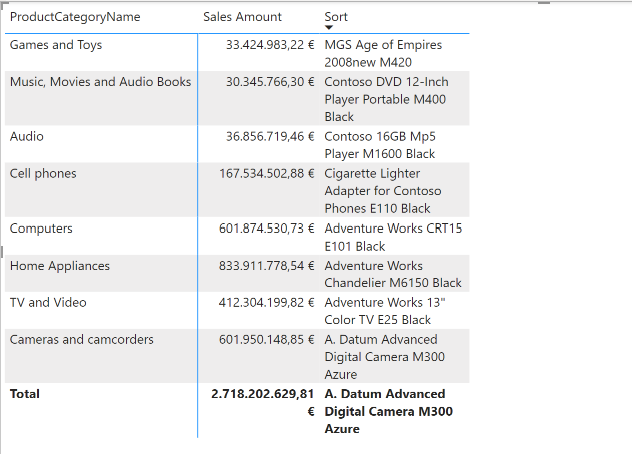The height and width of the screenshot is (454, 632).
Task: Select the Games and Toys row
Action: pos(237,53)
